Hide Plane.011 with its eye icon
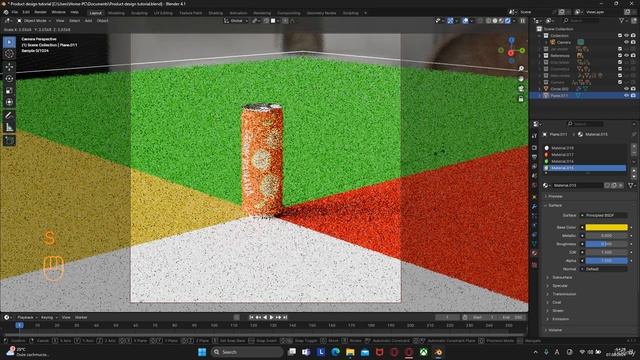 click(627, 96)
